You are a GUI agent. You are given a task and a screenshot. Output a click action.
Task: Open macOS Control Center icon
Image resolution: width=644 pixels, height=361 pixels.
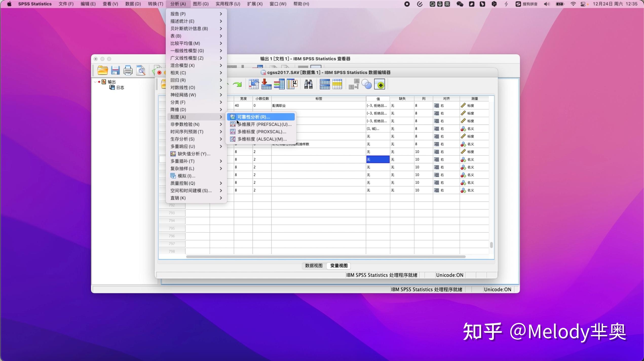coord(583,4)
